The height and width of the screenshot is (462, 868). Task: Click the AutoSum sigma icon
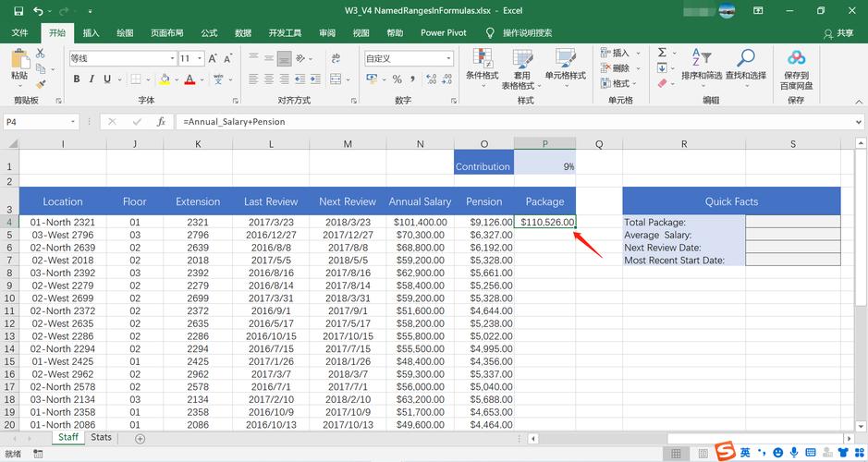[662, 53]
